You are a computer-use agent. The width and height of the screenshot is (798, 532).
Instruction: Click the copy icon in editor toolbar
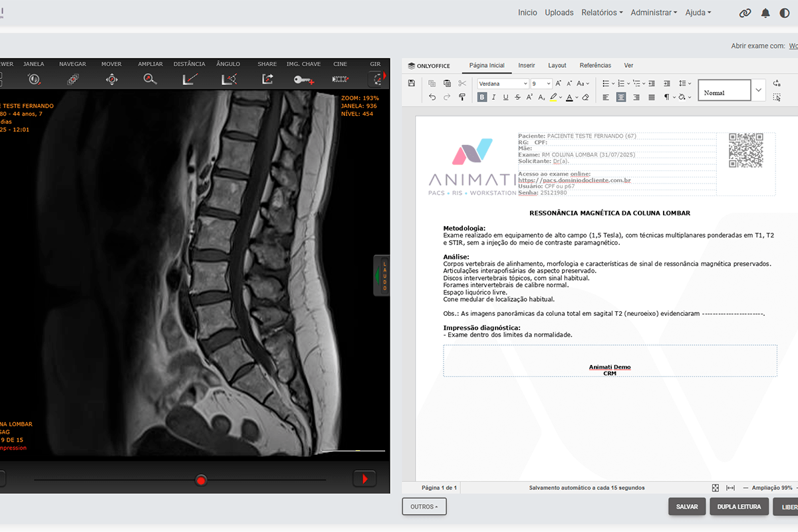click(x=432, y=83)
